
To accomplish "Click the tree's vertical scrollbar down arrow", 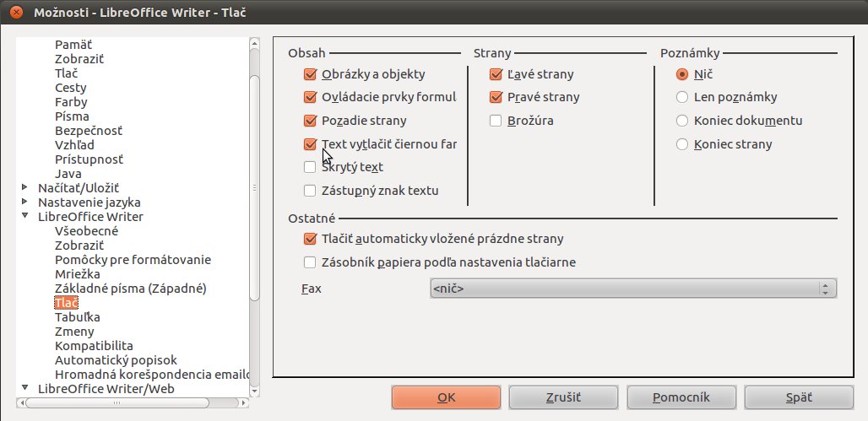I will (255, 391).
